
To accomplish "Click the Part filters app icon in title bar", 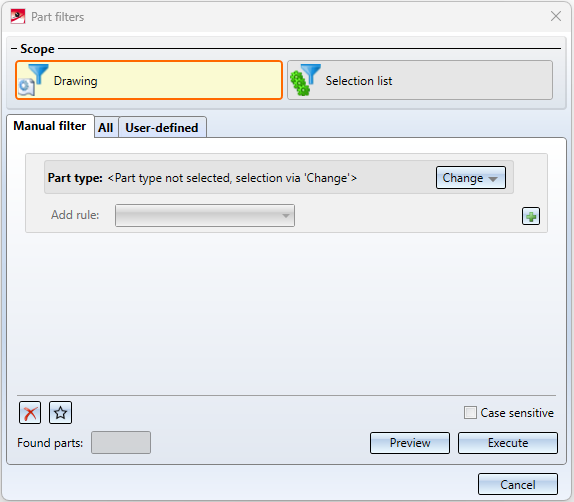I will pos(18,17).
